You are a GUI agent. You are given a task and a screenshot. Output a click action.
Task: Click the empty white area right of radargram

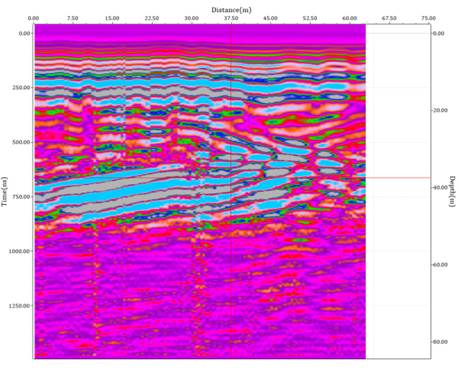[398, 192]
